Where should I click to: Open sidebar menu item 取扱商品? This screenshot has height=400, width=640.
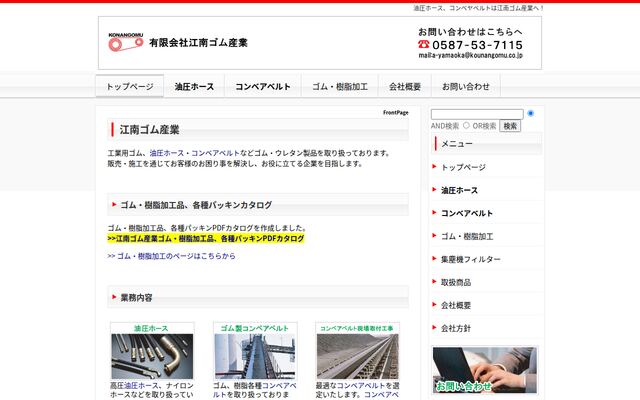(x=456, y=282)
